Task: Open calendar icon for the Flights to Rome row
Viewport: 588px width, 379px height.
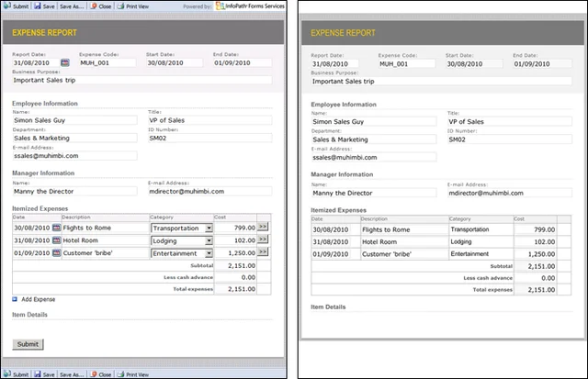Action: (56, 228)
